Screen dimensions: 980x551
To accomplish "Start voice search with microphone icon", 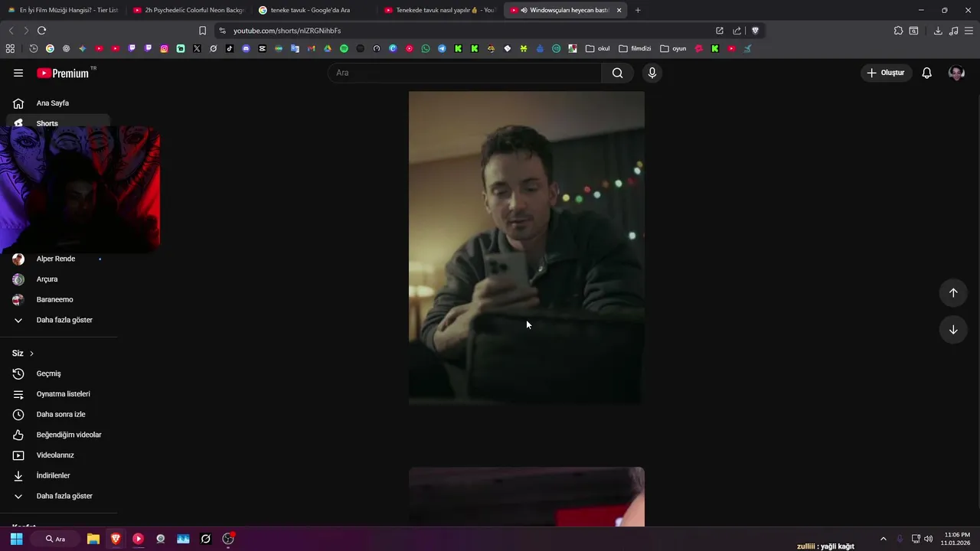I will 652,73.
